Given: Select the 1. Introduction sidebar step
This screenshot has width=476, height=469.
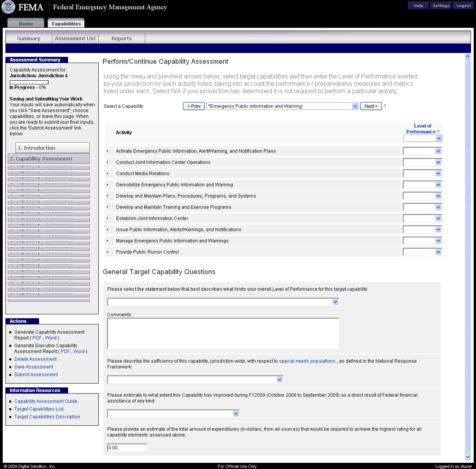Looking at the screenshot, I should point(53,148).
